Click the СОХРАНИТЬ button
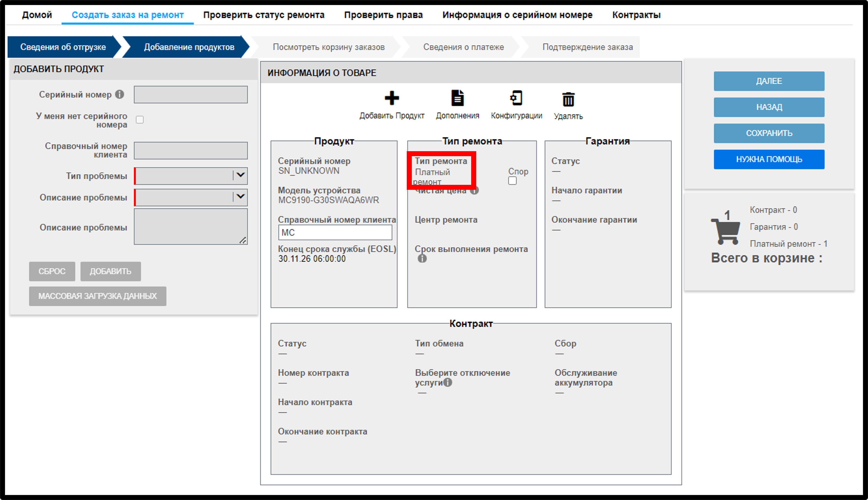The height and width of the screenshot is (500, 868). pyautogui.click(x=769, y=133)
